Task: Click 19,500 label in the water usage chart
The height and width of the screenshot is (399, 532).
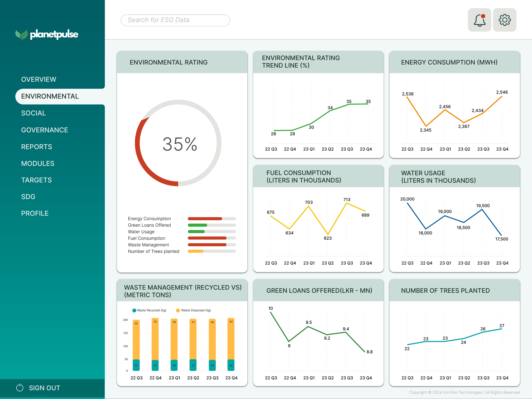Action: point(483,206)
